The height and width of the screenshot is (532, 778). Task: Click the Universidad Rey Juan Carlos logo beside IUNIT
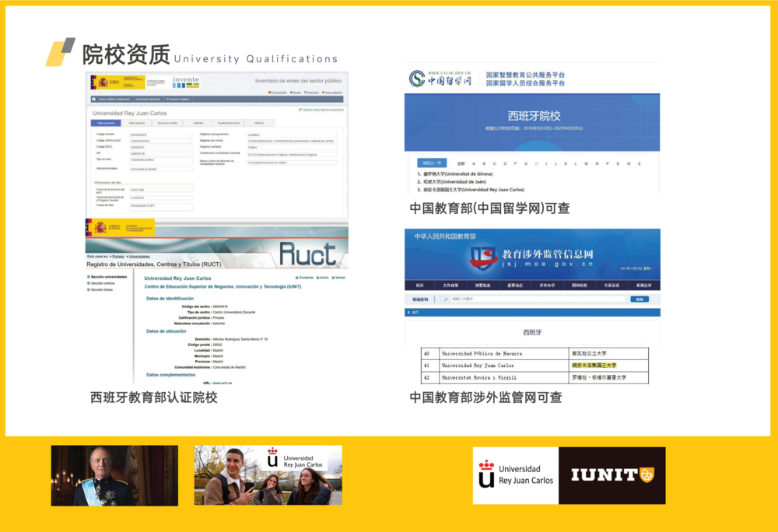(516, 475)
